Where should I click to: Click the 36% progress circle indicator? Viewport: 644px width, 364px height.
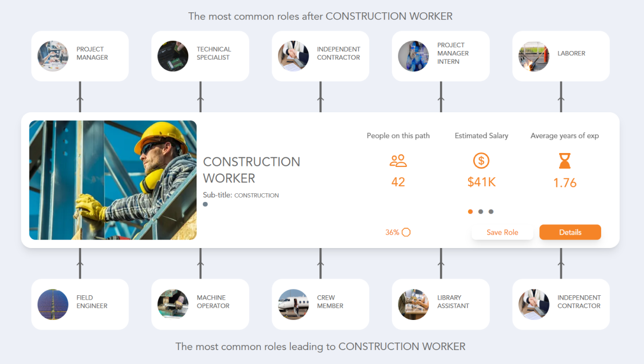(407, 232)
